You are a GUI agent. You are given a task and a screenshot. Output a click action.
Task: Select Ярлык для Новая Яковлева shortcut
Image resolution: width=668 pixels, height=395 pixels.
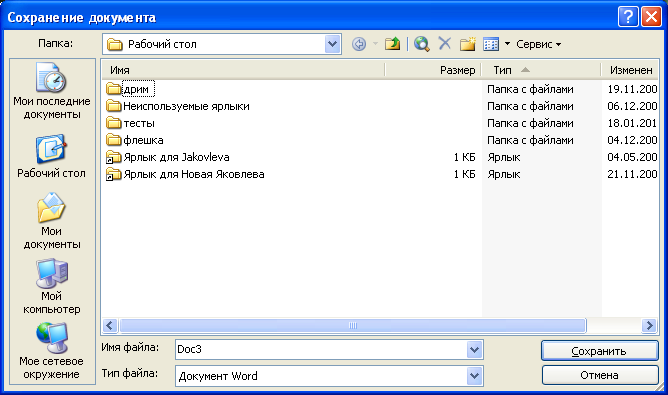[194, 174]
